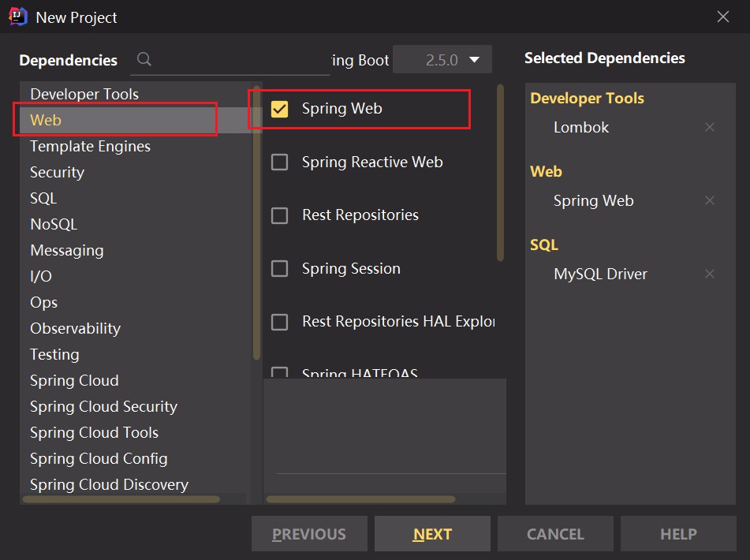
Task: Remove Spring Web from selected dependencies
Action: (x=709, y=200)
